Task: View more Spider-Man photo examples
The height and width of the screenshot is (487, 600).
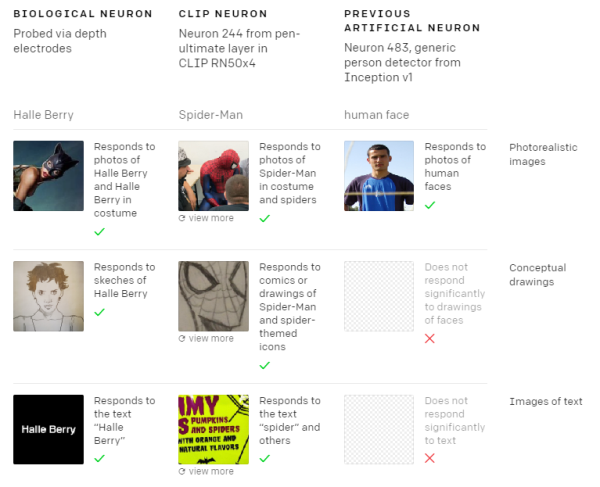Action: [206, 218]
